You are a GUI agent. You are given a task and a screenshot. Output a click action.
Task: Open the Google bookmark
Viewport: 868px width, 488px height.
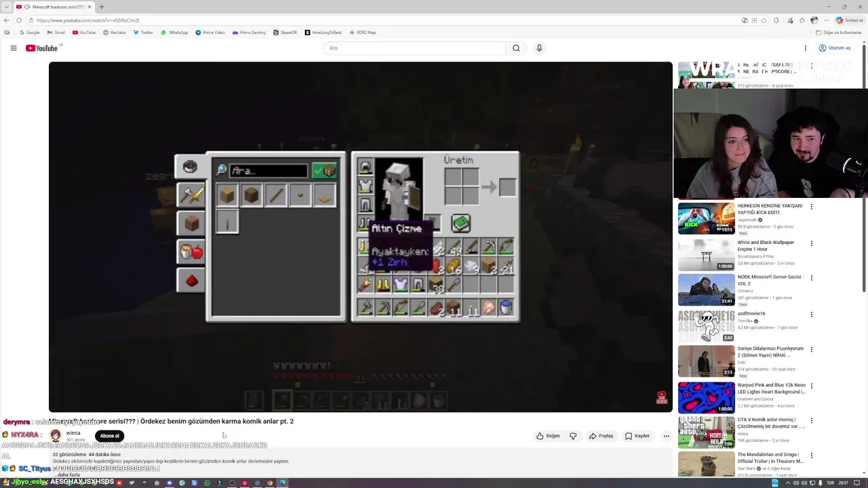coord(29,33)
